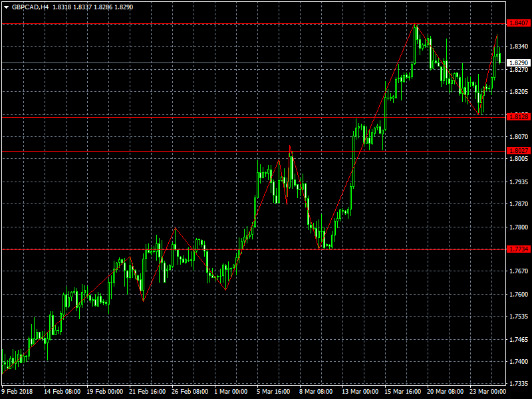Click the 1 Mar 00:00 time label
Screen dimensions: 532x399
(231, 392)
